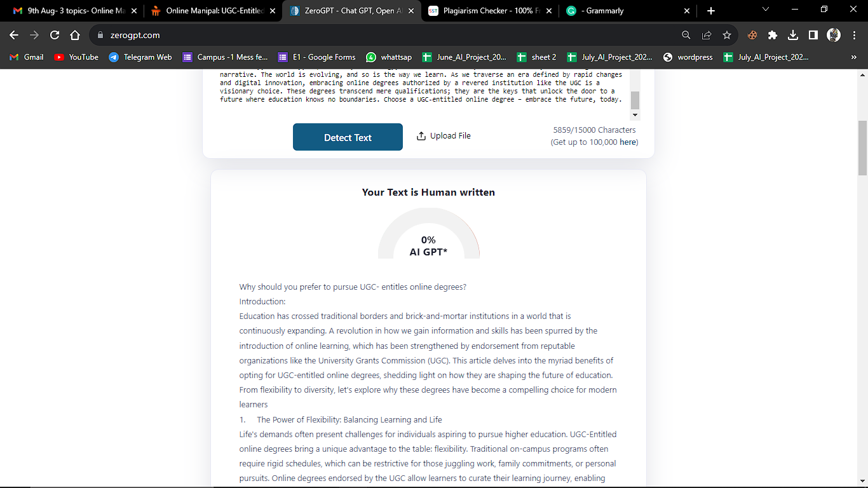Viewport: 868px width, 488px height.
Task: Open the 'here' 100,000 characters link
Action: [628, 142]
